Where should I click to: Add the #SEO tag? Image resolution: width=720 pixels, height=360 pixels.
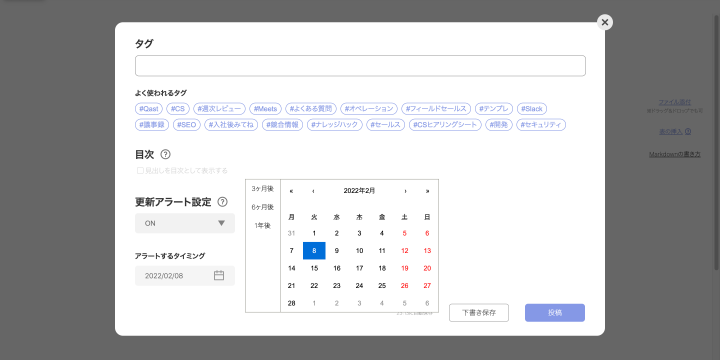pos(187,124)
